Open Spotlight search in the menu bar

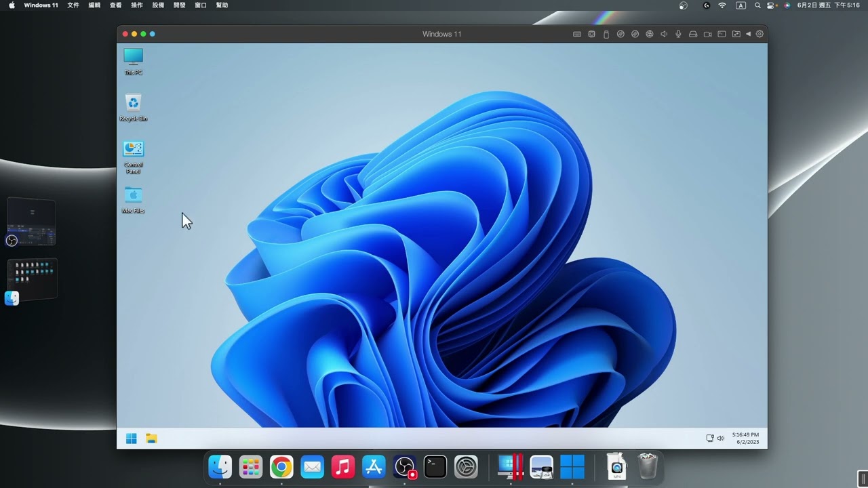pyautogui.click(x=757, y=5)
